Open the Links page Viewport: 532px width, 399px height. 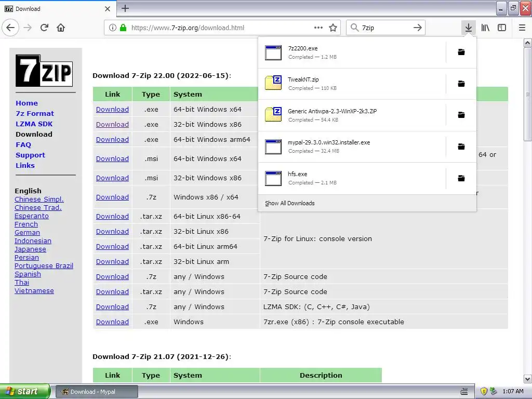pos(25,165)
